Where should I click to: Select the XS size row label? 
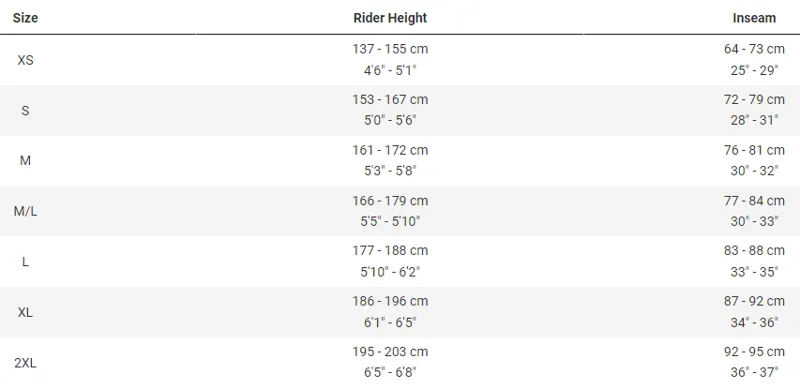coord(25,60)
